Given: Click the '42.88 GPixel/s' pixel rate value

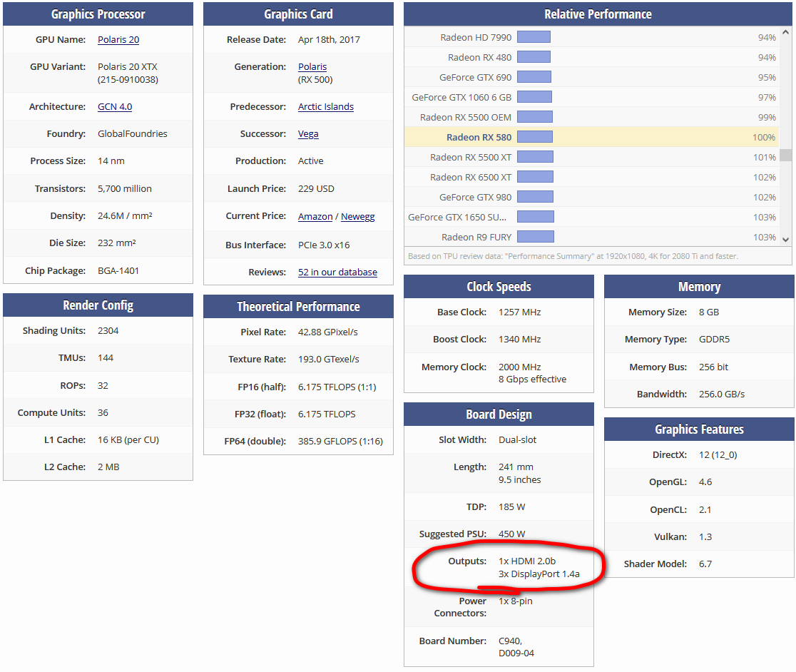Looking at the screenshot, I should [x=328, y=332].
